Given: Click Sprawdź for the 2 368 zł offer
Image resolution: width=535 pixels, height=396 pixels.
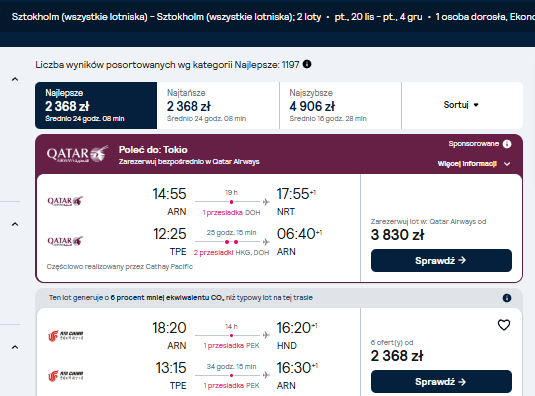Looking at the screenshot, I should tap(441, 382).
